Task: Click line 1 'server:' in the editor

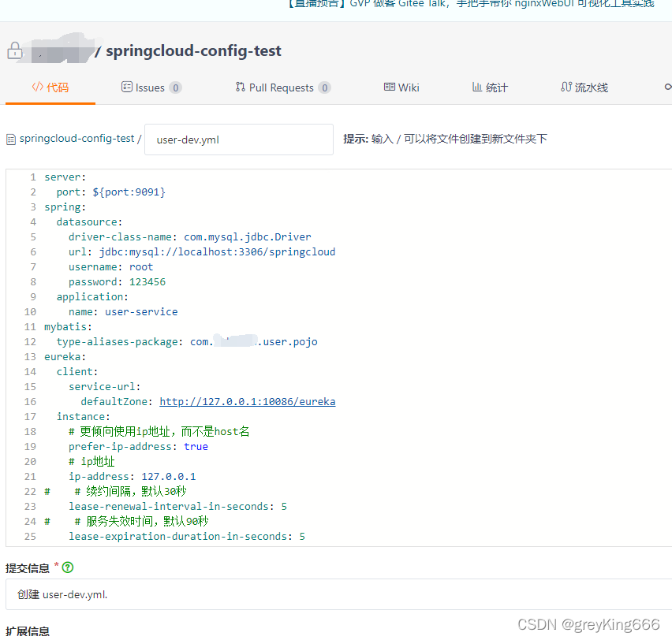Action: click(x=65, y=177)
